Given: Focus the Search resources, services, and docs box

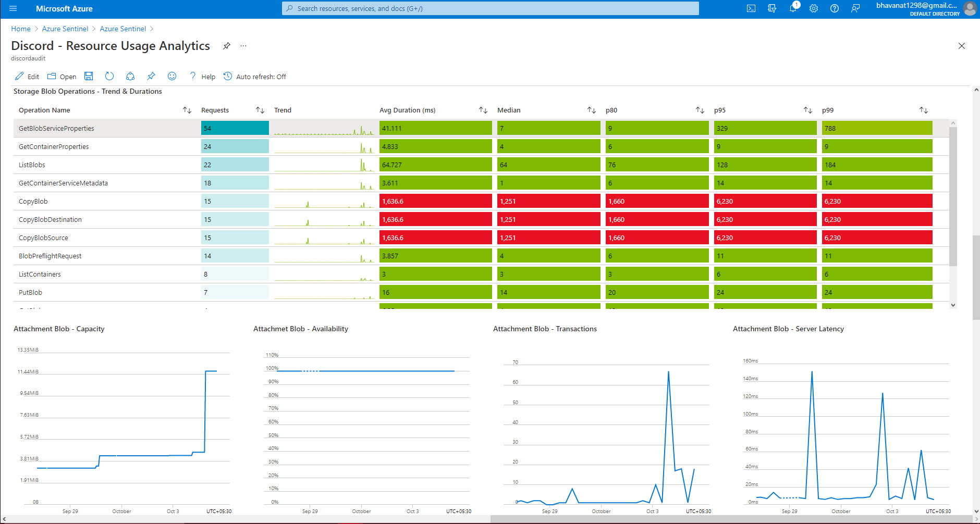Looking at the screenshot, I should (x=491, y=8).
